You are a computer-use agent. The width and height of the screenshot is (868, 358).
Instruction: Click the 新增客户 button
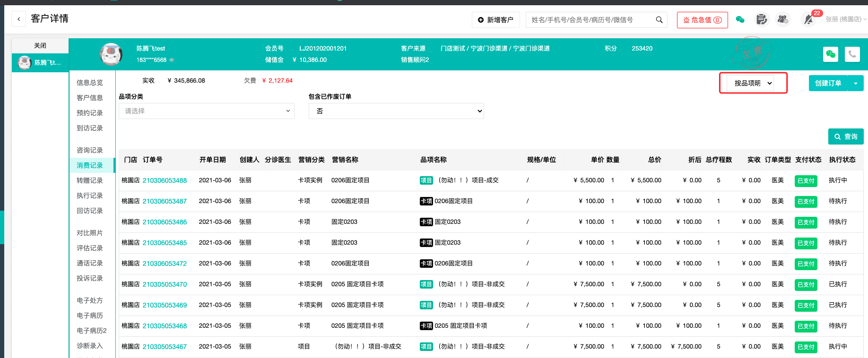click(495, 20)
